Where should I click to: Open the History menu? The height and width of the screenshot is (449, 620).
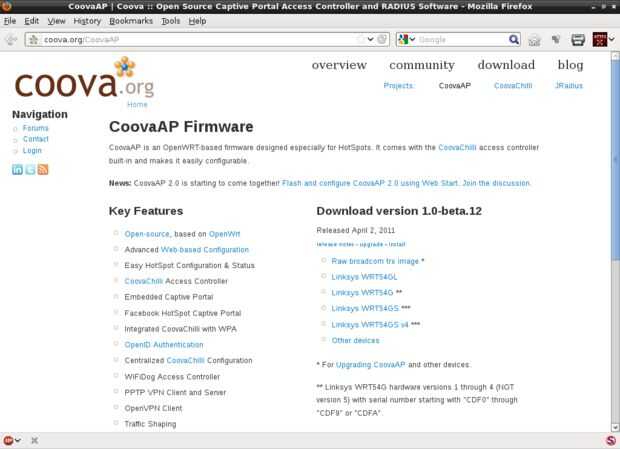coord(87,21)
